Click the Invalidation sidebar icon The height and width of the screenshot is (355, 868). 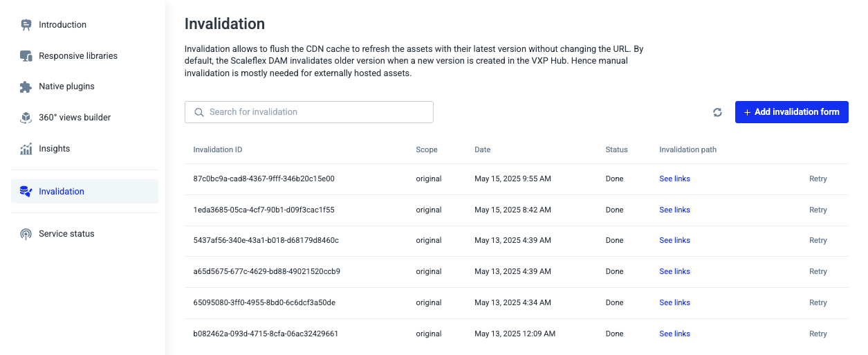[26, 192]
